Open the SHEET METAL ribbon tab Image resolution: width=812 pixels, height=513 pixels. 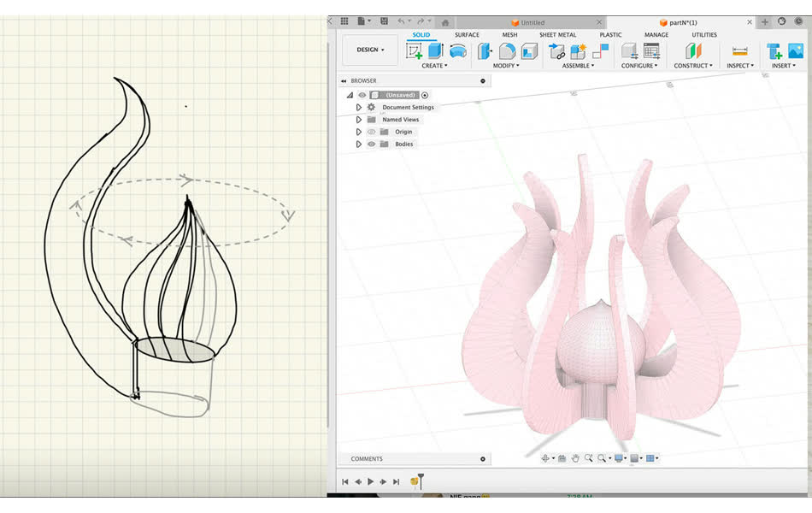click(x=557, y=35)
